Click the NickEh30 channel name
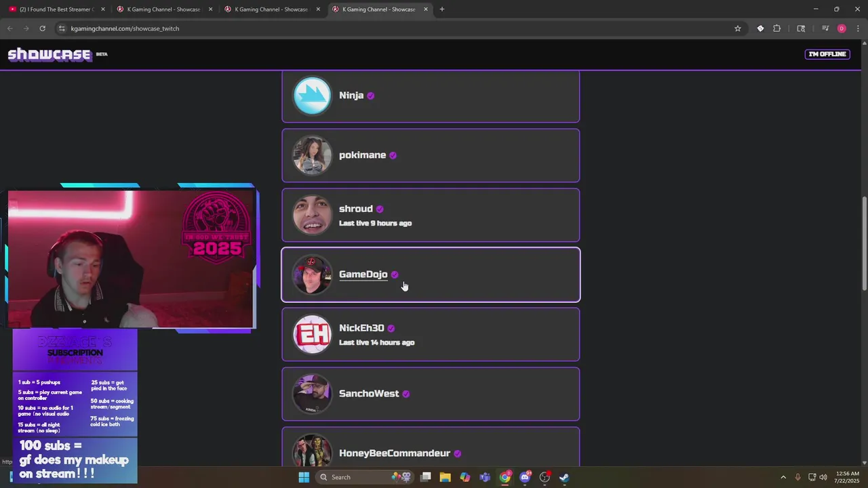 tap(361, 328)
